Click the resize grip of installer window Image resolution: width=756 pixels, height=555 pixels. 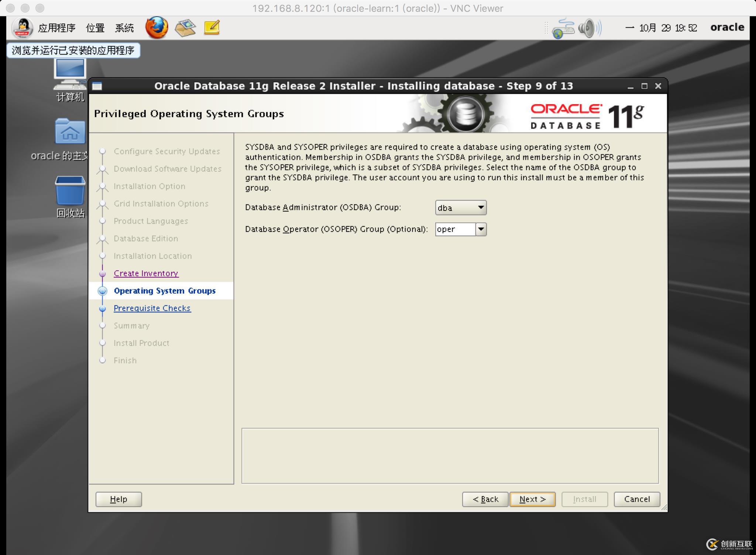coord(664,508)
